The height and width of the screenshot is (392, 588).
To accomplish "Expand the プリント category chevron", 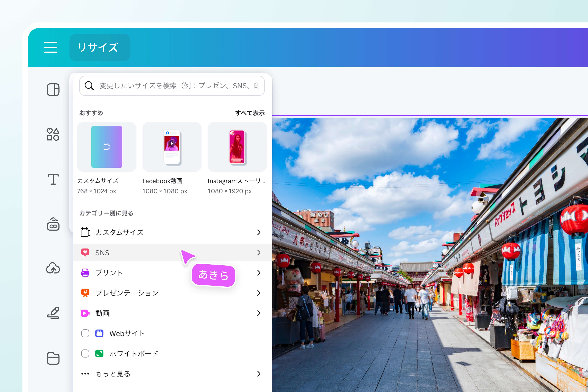I will point(259,273).
